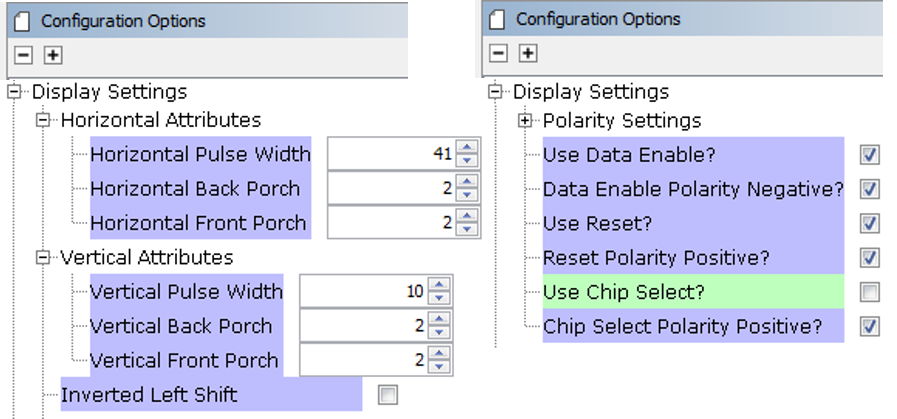Click the Horizontal Front Porch value field
The width and height of the screenshot is (897, 419).
(392, 222)
